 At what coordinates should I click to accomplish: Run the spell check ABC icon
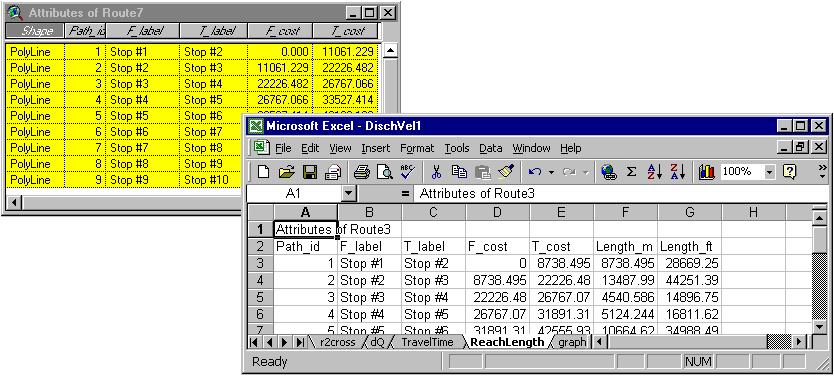(407, 172)
